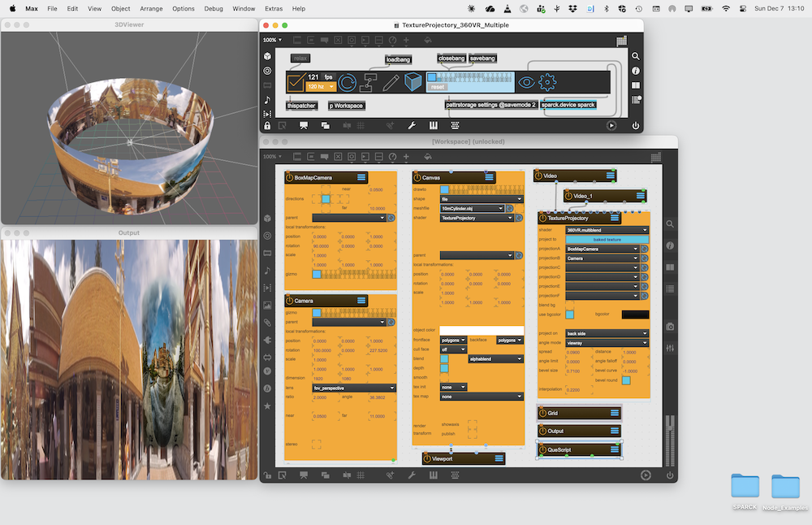
Task: Click the power icon on the Grid node
Action: point(542,414)
